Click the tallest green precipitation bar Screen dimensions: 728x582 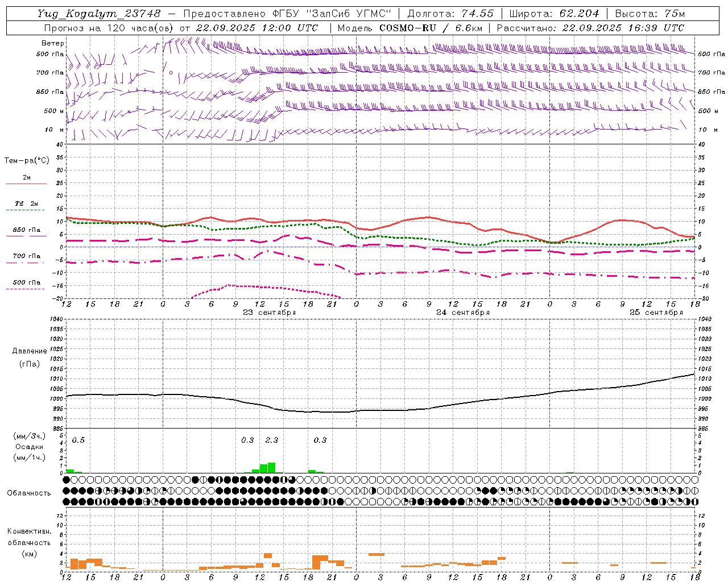271,468
